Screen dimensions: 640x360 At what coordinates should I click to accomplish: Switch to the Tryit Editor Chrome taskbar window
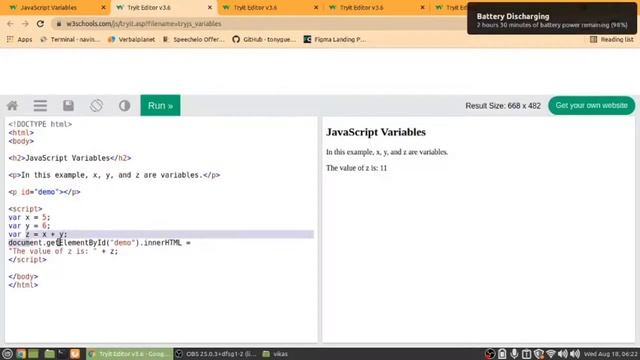[129, 354]
